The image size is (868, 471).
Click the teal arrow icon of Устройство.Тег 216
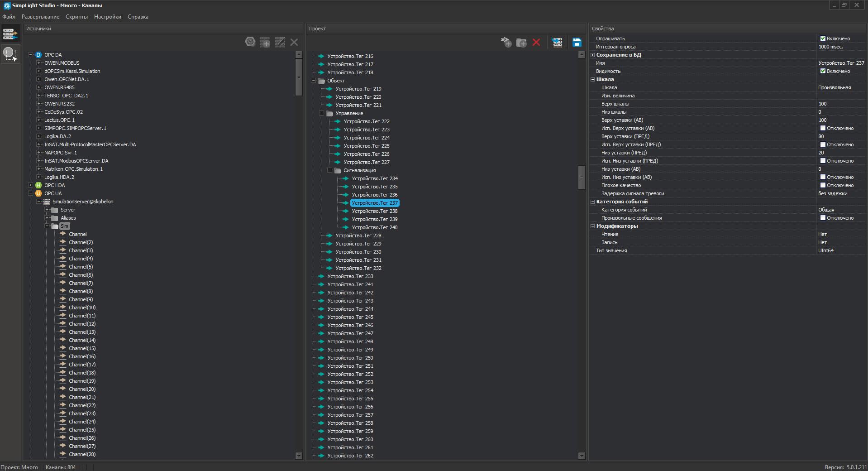(321, 56)
